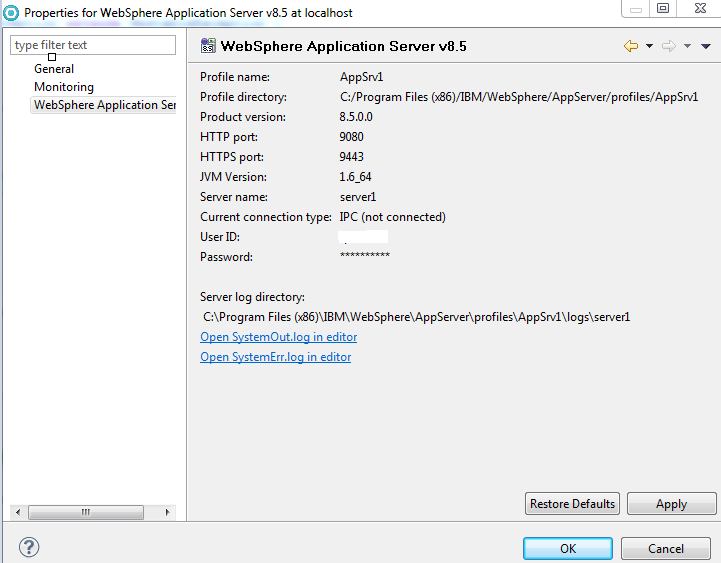Click the HTTPS port value 9443
The width and height of the screenshot is (721, 563).
point(351,157)
